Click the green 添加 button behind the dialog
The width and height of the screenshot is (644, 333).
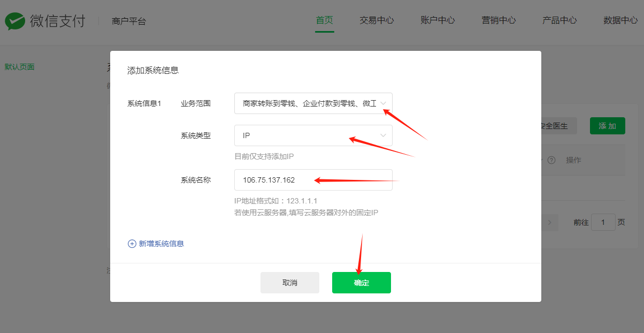[607, 126]
